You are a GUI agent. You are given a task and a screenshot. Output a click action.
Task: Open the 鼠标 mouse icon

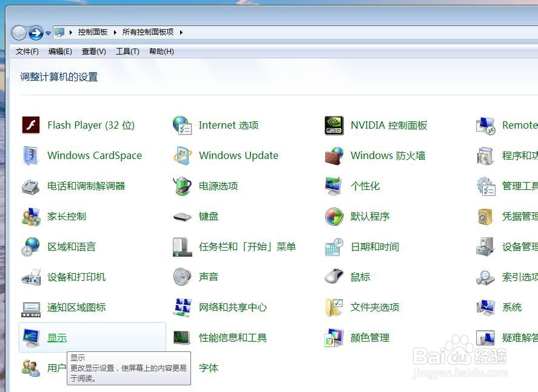334,277
